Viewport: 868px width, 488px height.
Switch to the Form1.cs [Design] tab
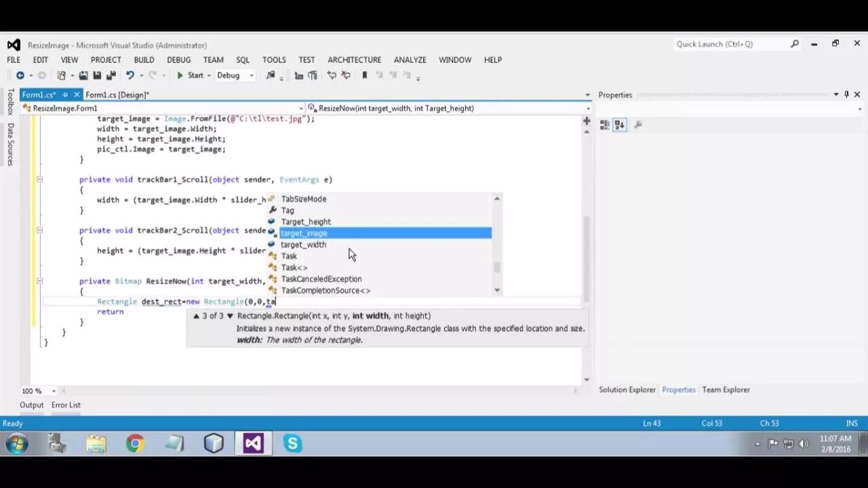tap(117, 95)
